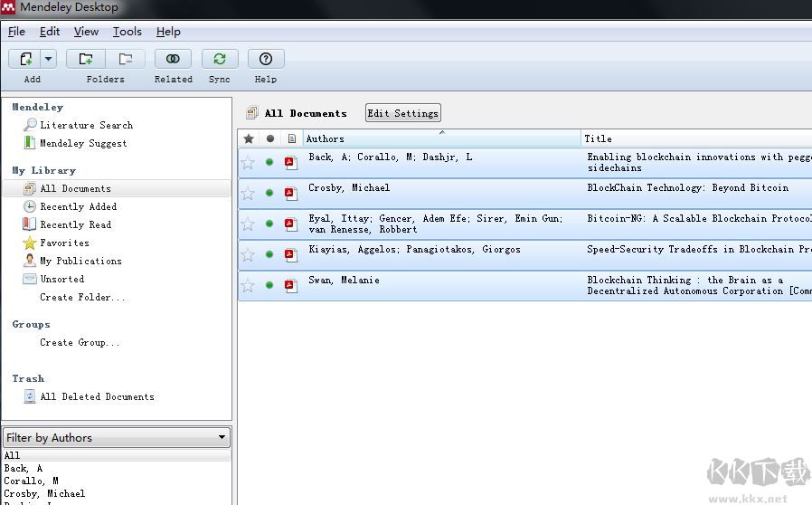Viewport: 812px width, 505px height.
Task: Filter by author Corallo, M
Action: 31,481
